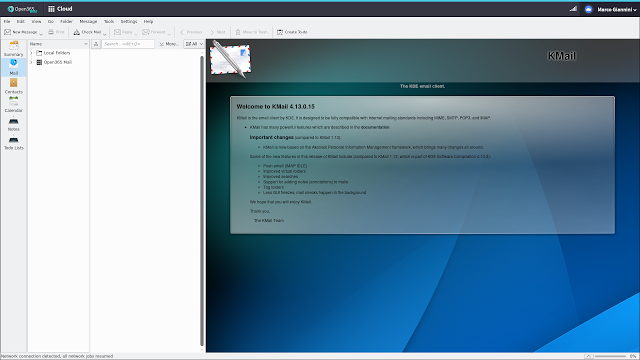Click the user avatar cloud icon
The height and width of the screenshot is (360, 640).
[588, 9]
